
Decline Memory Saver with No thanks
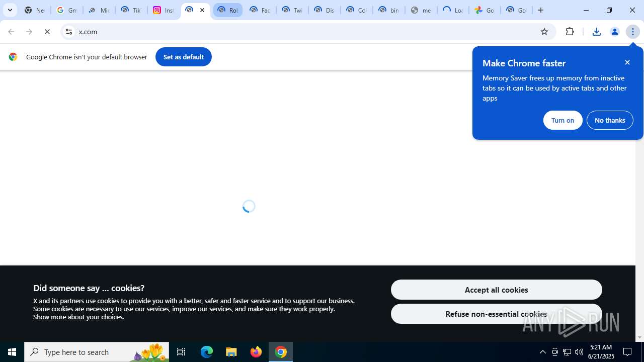coord(610,120)
